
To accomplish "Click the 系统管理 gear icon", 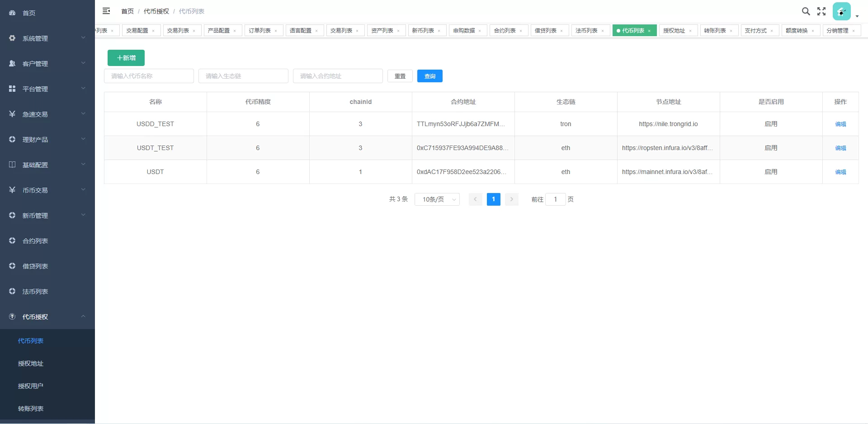I will tap(12, 38).
